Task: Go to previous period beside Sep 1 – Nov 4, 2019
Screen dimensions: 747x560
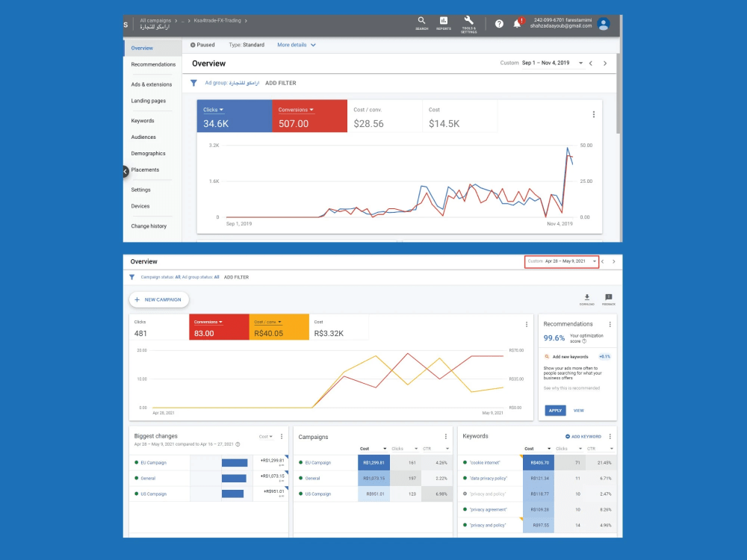Action: [x=591, y=63]
